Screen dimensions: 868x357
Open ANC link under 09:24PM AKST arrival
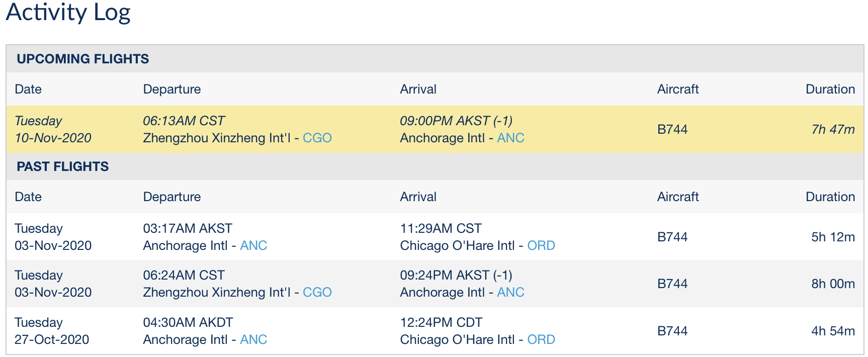[x=510, y=292]
